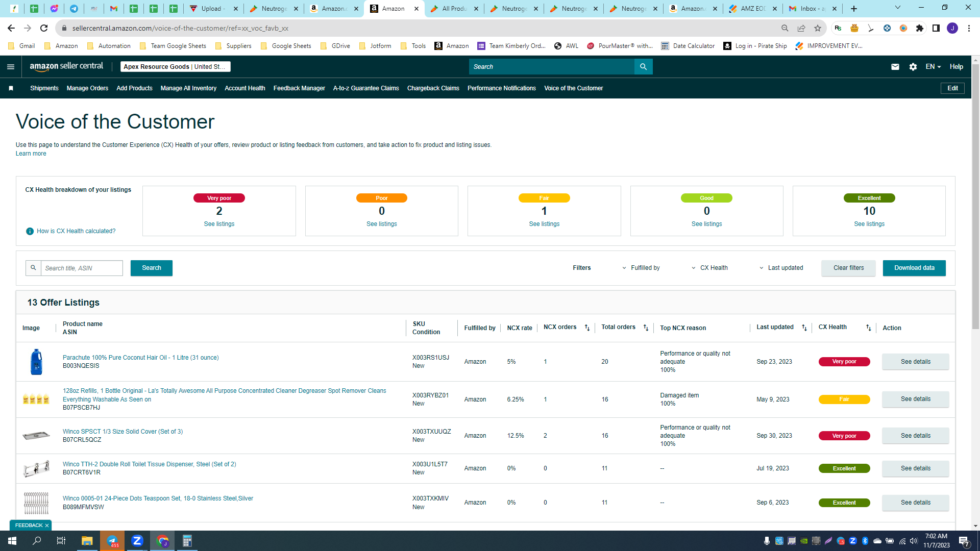Image resolution: width=980 pixels, height=551 pixels.
Task: Click the teal Search button
Action: [152, 268]
